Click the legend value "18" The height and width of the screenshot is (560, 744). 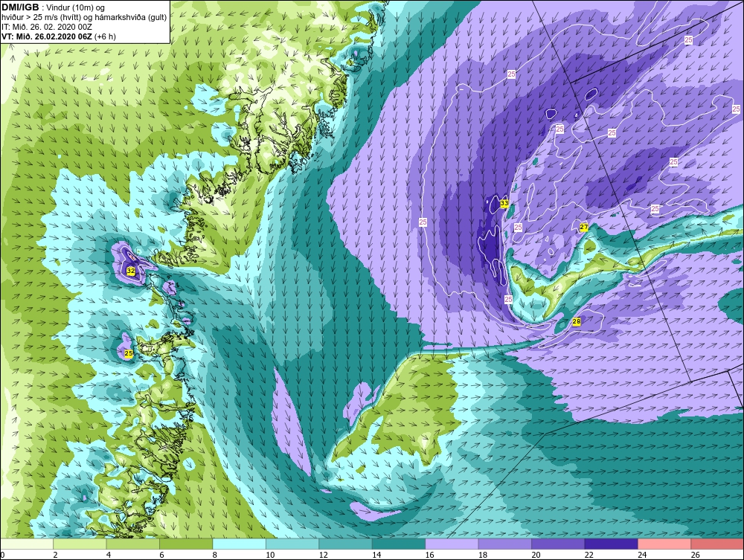coord(483,555)
